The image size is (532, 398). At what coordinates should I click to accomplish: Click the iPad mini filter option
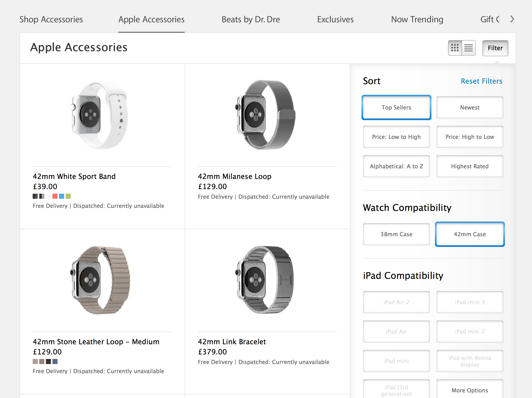[x=396, y=361]
